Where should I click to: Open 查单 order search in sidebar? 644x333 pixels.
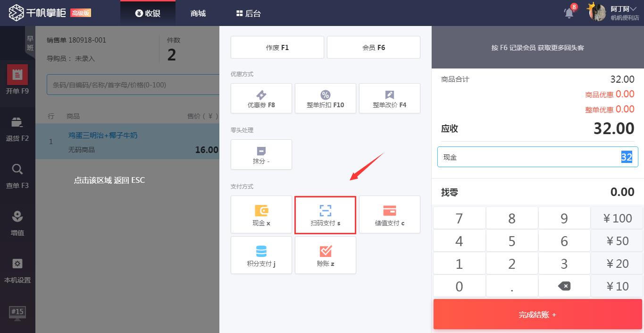pyautogui.click(x=17, y=176)
